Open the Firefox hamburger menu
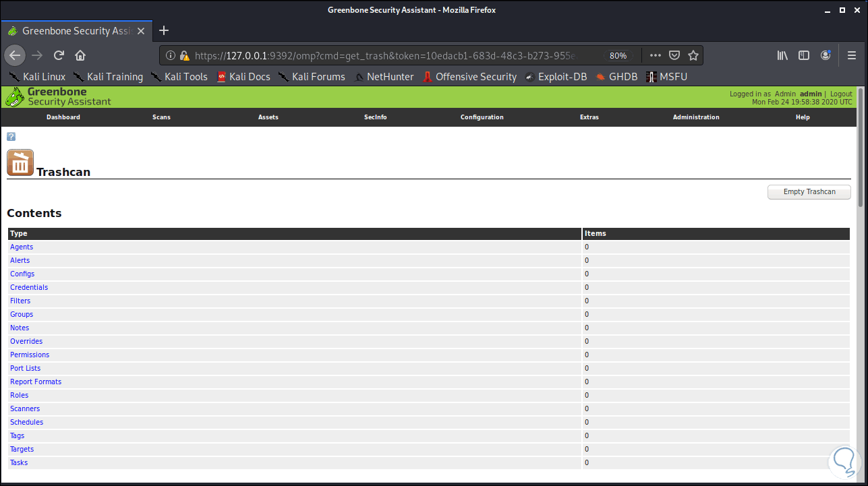This screenshot has height=486, width=868. point(852,55)
